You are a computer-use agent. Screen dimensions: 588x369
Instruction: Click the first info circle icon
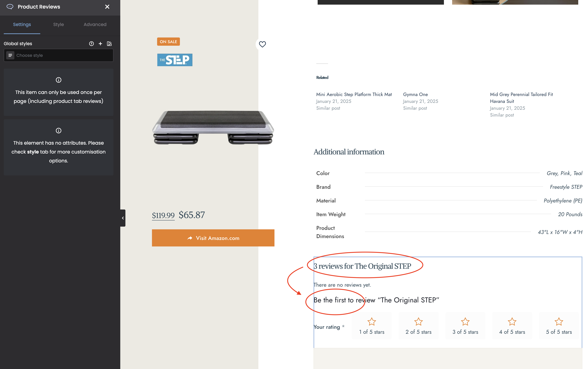pyautogui.click(x=59, y=80)
